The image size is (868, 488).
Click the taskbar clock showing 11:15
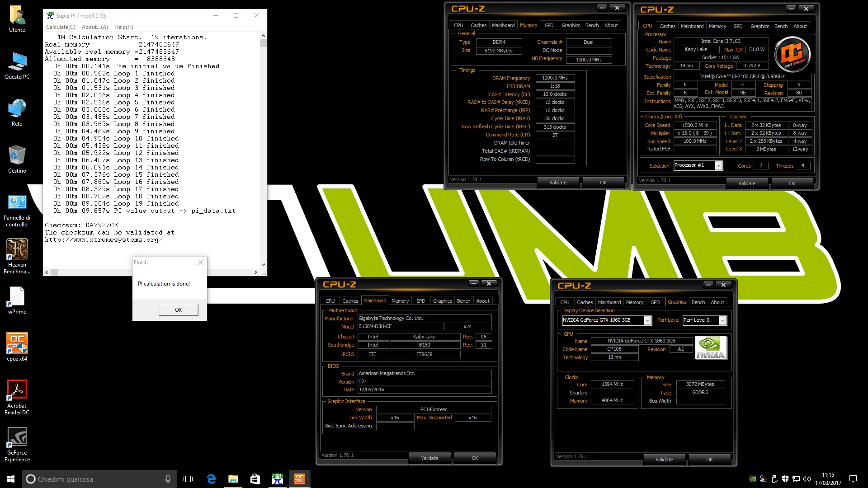[828, 479]
